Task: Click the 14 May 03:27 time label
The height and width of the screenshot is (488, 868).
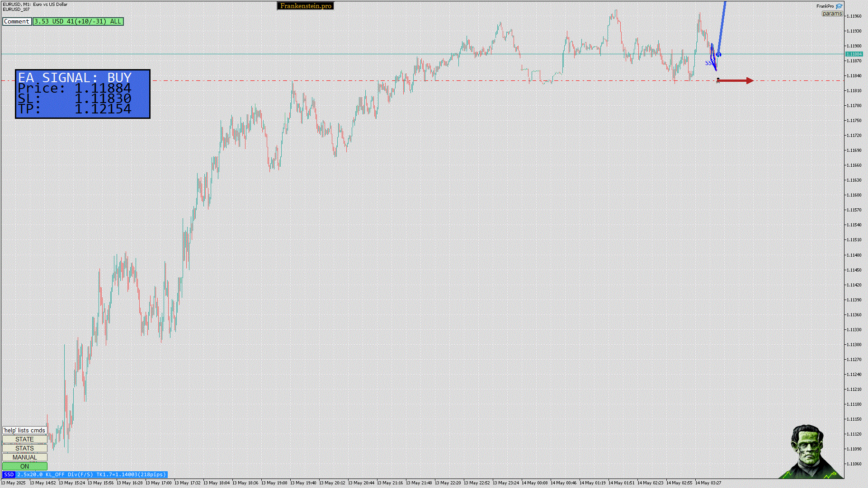Action: (708, 483)
